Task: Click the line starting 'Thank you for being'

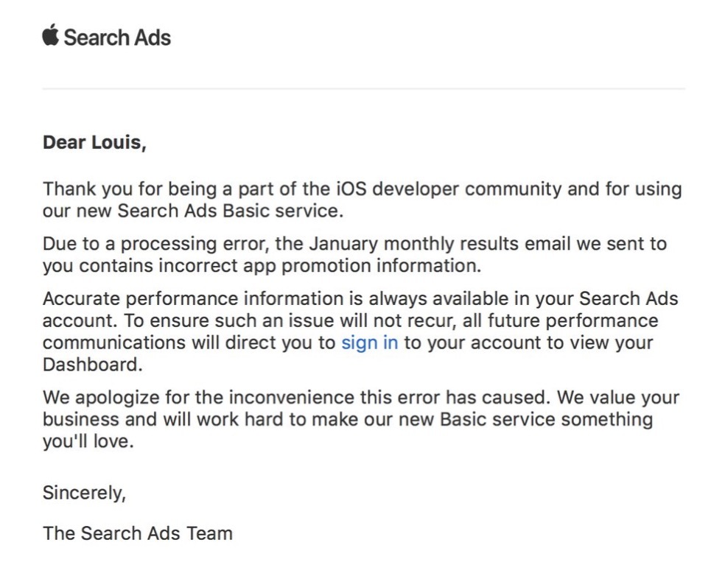Action: coord(362,189)
